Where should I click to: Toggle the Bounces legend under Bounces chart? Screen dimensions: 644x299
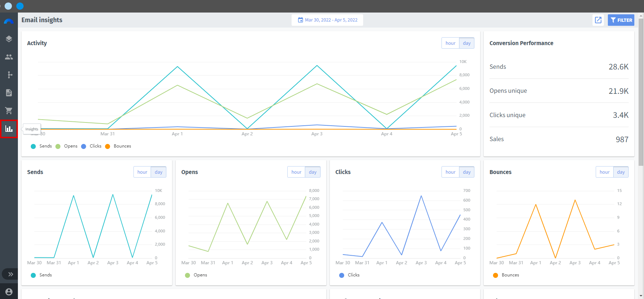click(x=506, y=275)
